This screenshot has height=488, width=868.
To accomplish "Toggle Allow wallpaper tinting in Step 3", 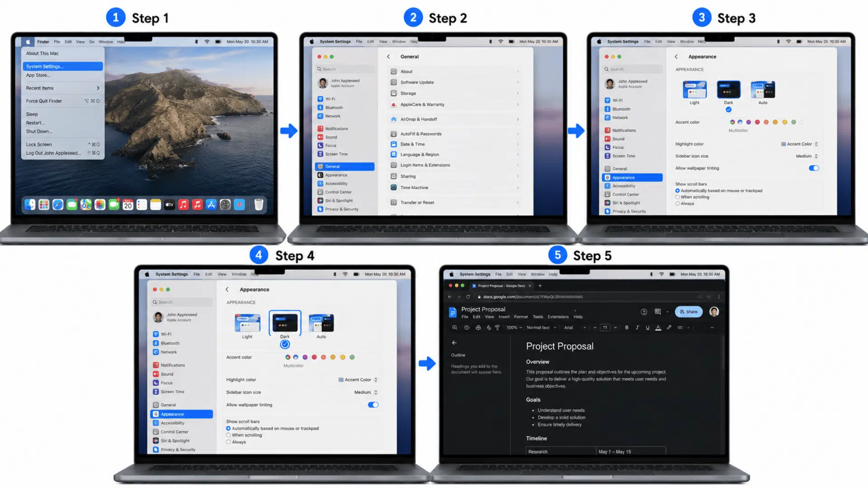I will tap(814, 168).
